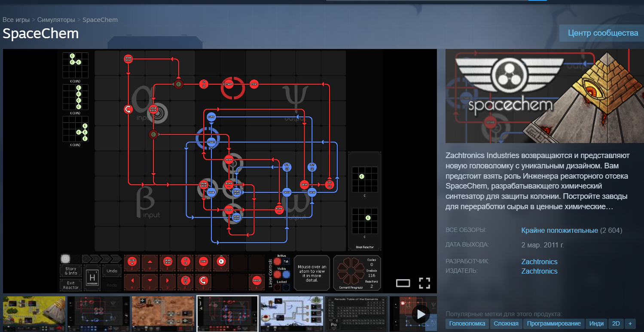
Task: Click the Zachtronics Industries description paragraph
Action: coord(538,181)
